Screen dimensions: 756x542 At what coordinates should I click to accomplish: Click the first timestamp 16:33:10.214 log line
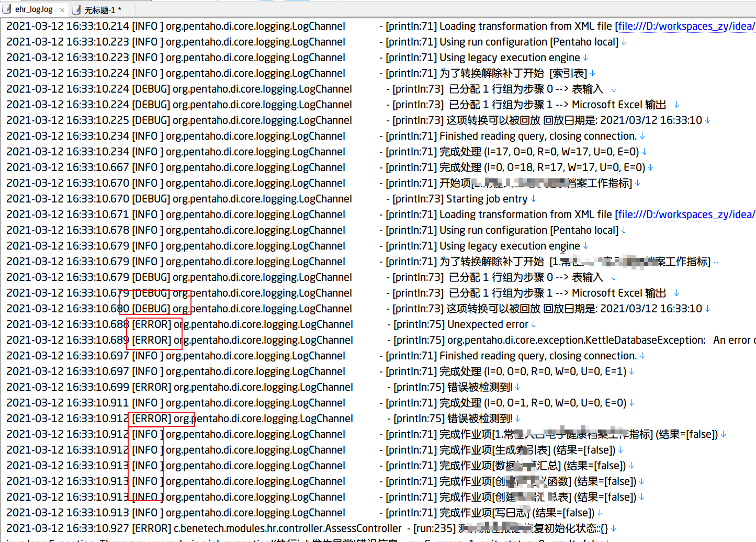(68, 26)
